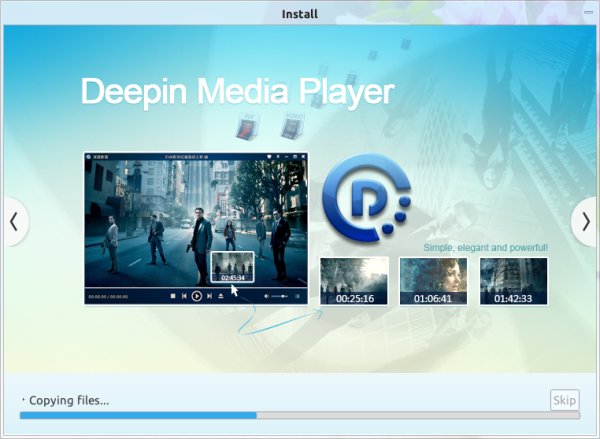Click the 00:00:00 time readout in player preview
Screen dimensions: 600x439
(108, 297)
